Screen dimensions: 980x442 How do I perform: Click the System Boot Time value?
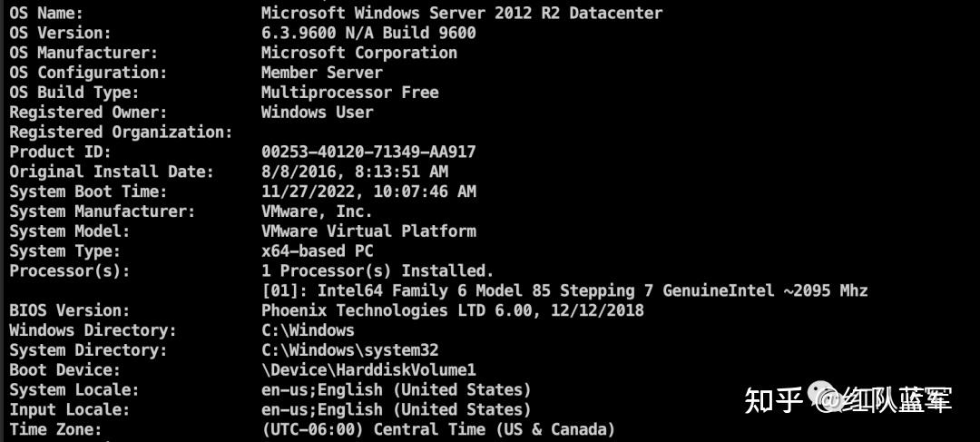[368, 192]
